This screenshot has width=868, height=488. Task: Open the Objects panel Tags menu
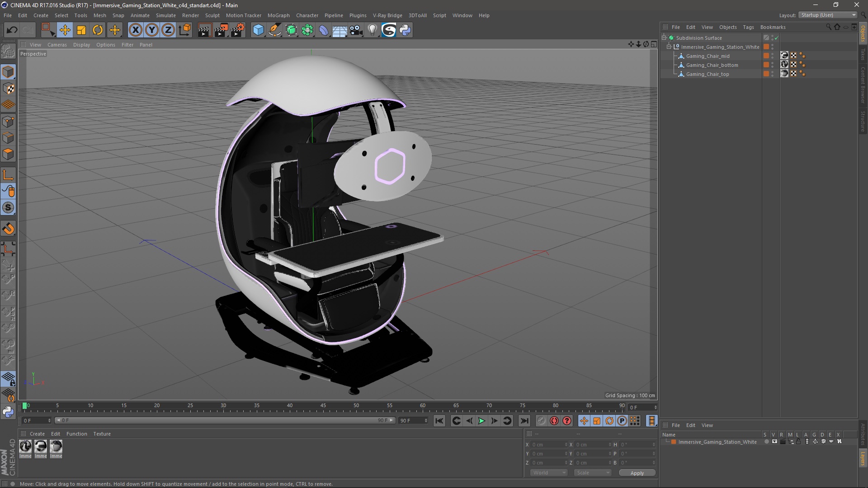748,27
